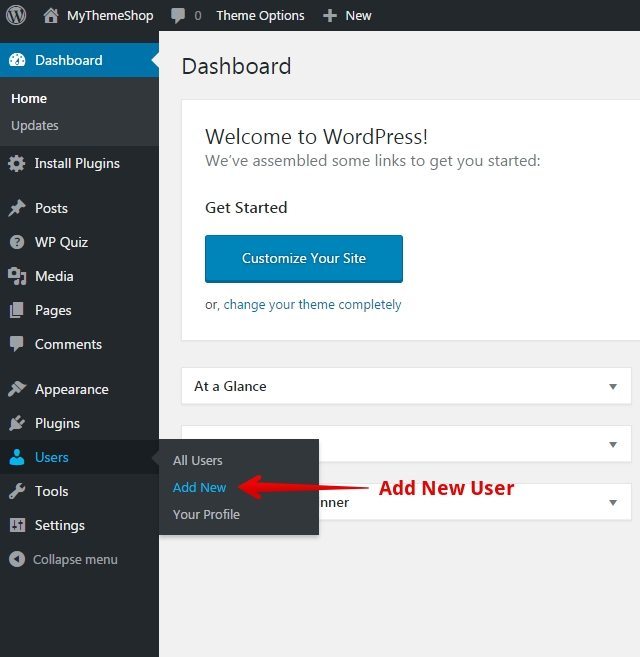Choose All Users from flyout
This screenshot has height=657, width=640.
(x=197, y=460)
